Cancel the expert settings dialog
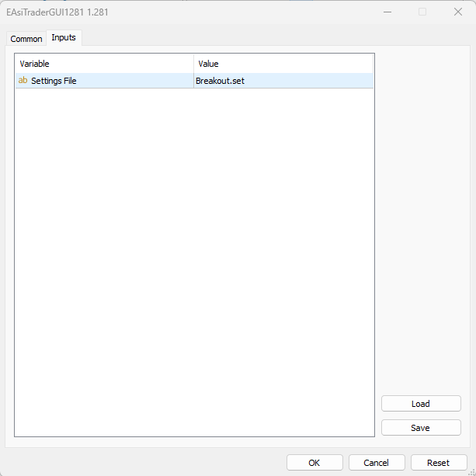Image resolution: width=476 pixels, height=476 pixels. point(377,463)
